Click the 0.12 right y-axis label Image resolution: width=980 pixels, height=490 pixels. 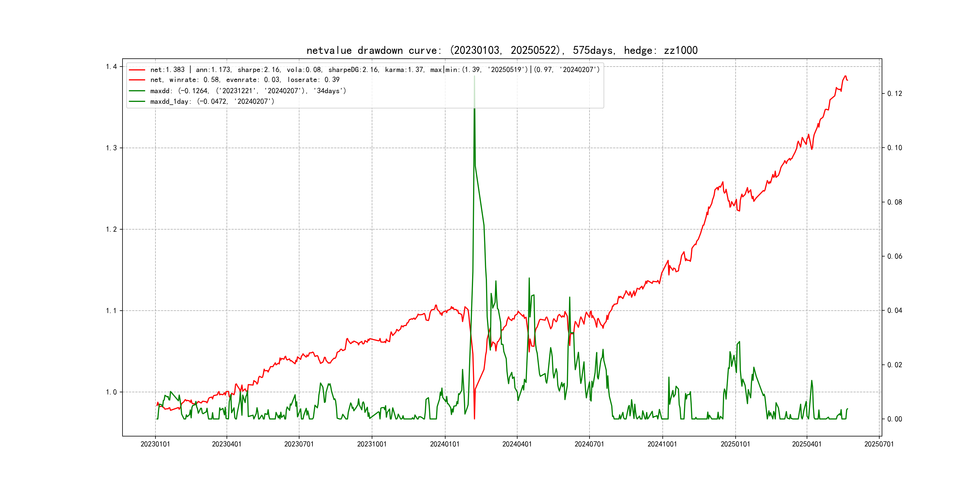(x=894, y=93)
